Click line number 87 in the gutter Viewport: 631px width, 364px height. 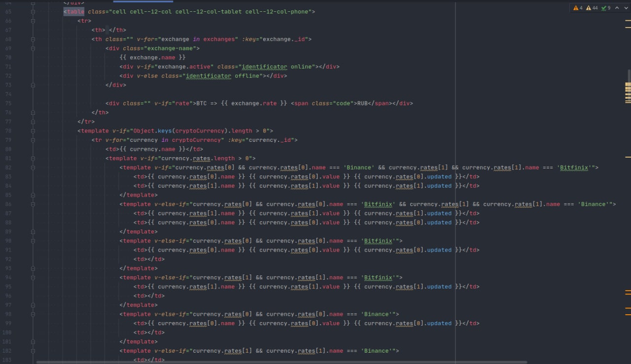click(8, 213)
